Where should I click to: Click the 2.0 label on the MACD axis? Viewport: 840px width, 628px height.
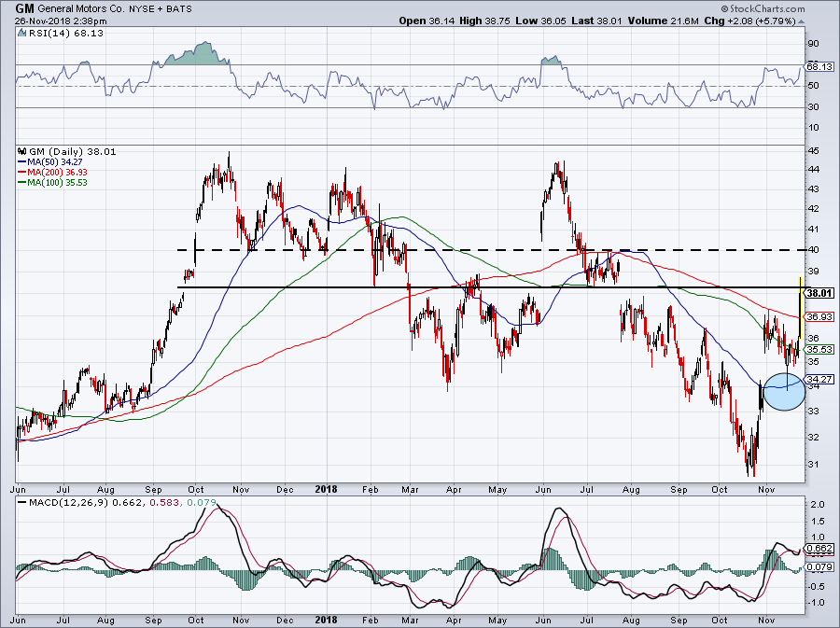coord(817,504)
